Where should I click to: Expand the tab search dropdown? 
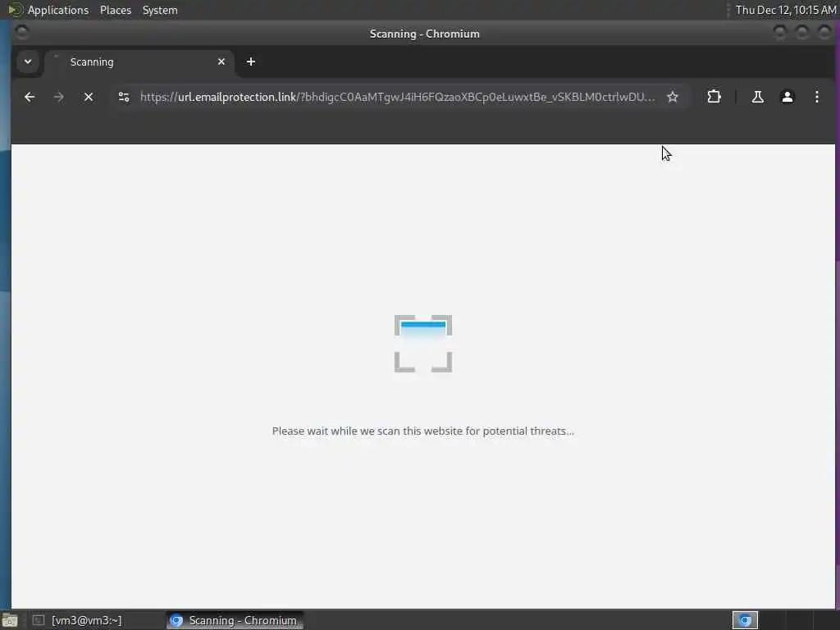tap(28, 62)
